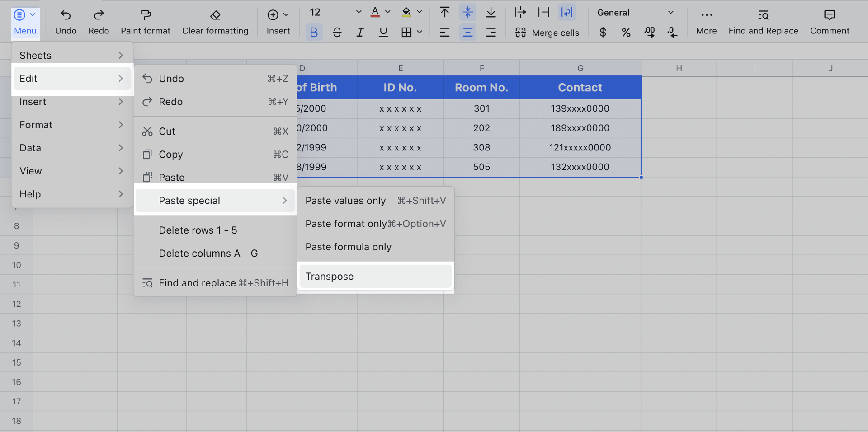Enable bottom vertical alignment
Image resolution: width=868 pixels, height=432 pixels.
click(x=491, y=12)
